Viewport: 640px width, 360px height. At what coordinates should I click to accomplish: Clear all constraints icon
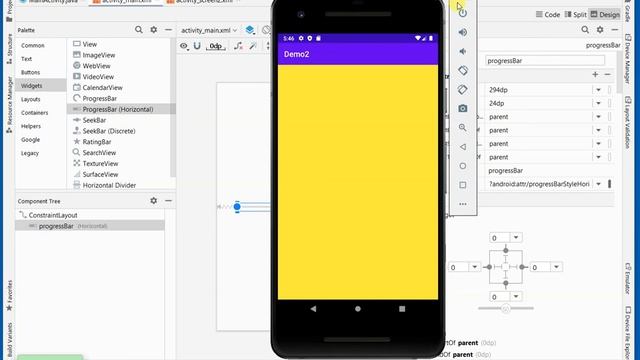pyautogui.click(x=238, y=46)
